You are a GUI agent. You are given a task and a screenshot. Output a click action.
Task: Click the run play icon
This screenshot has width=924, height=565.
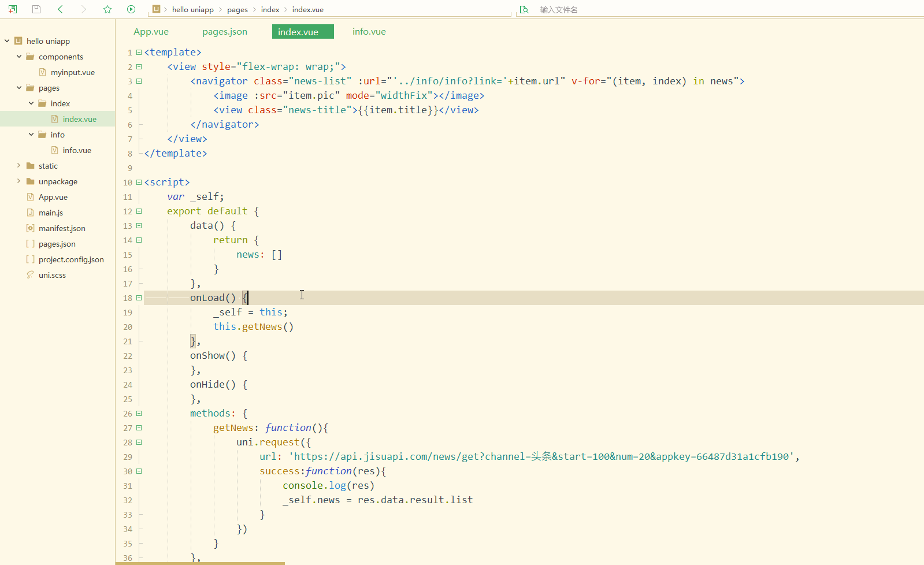click(x=131, y=9)
